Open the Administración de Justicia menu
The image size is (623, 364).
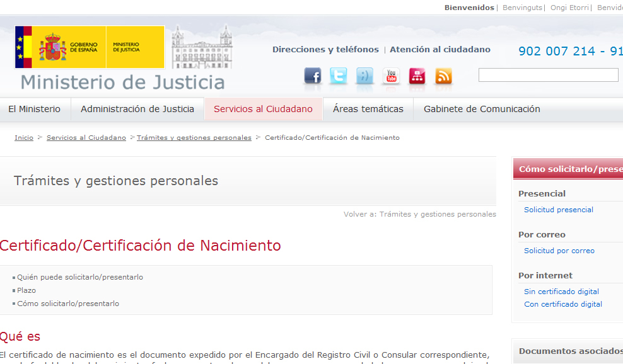point(137,109)
